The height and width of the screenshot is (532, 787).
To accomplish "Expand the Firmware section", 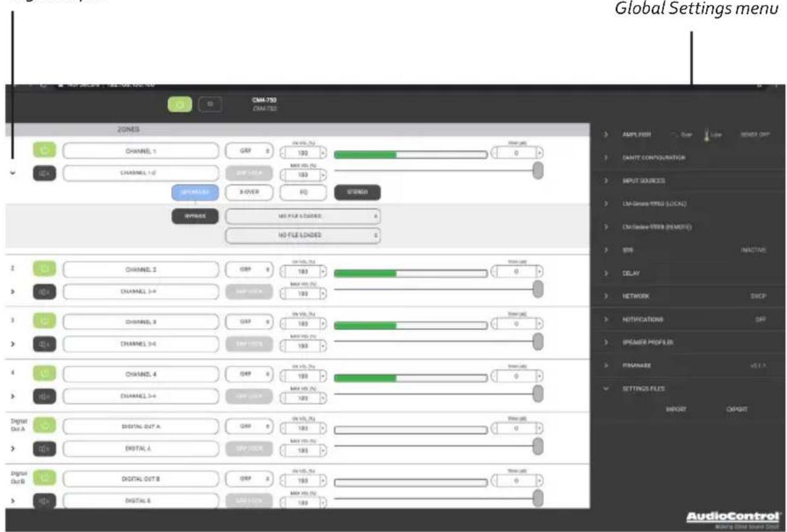I will tap(606, 366).
